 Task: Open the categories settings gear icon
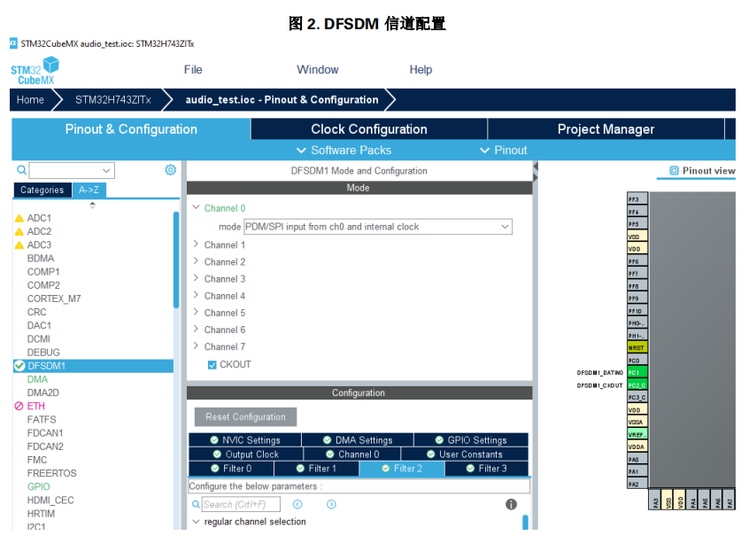pyautogui.click(x=170, y=170)
